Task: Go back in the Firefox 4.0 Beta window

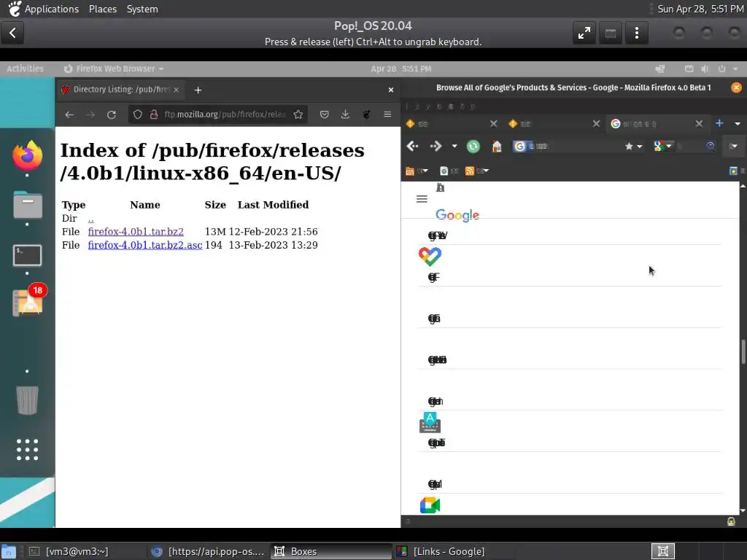Action: click(x=413, y=146)
